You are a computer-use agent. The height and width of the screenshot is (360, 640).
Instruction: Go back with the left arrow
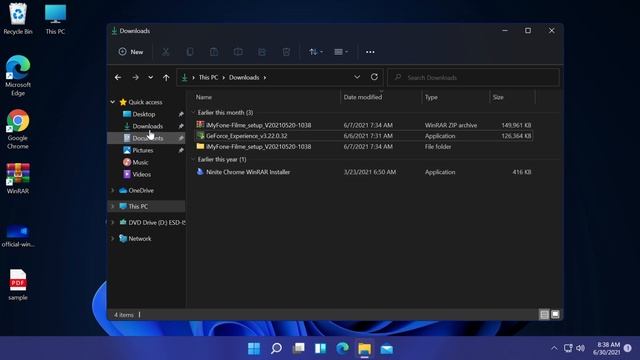pos(118,77)
